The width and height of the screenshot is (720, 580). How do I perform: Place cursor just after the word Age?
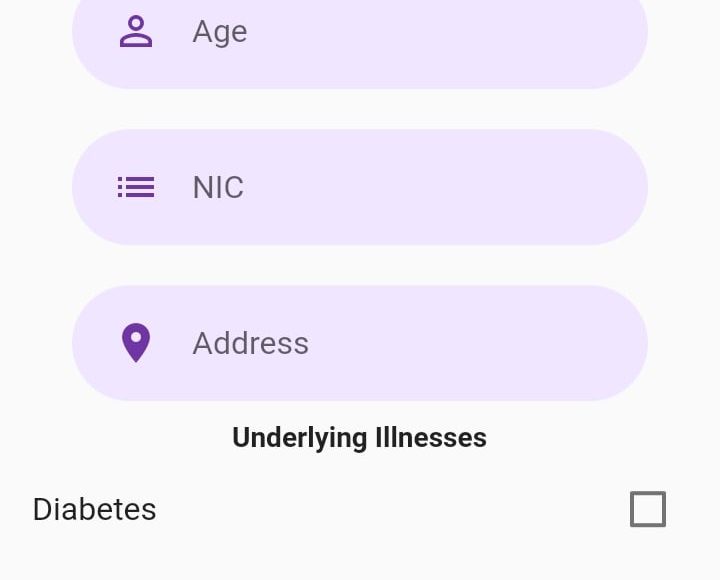point(250,31)
